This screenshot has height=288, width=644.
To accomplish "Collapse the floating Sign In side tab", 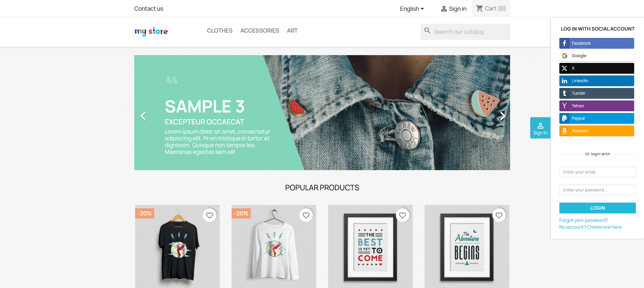I will point(540,128).
